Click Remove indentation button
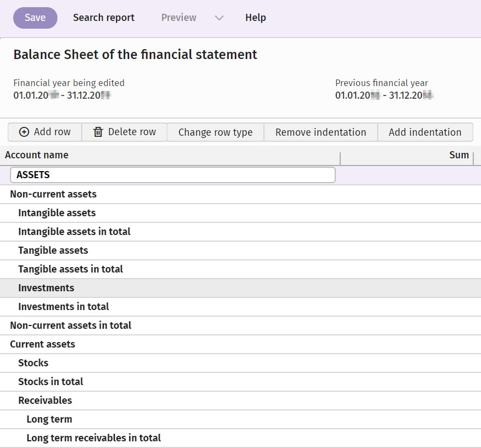This screenshot has height=448, width=481. 320,132
